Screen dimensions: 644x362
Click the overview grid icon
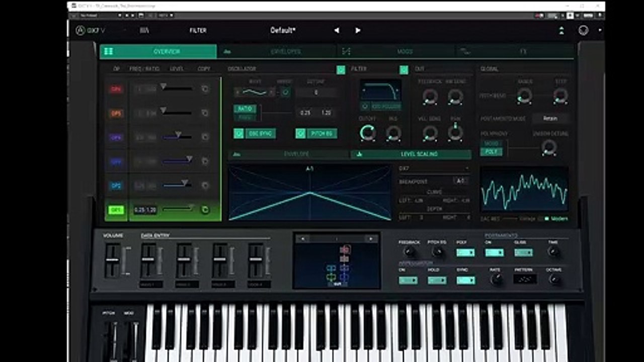click(108, 51)
